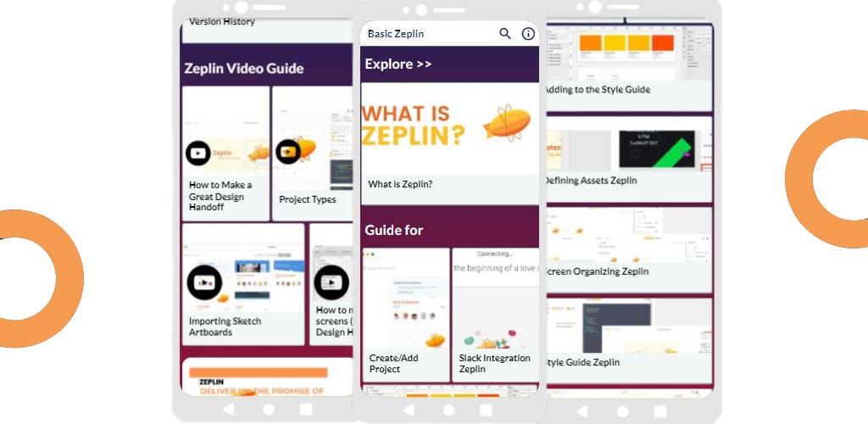Tap the right phone's back navigation triangle
The image size is (868, 424).
(582, 412)
